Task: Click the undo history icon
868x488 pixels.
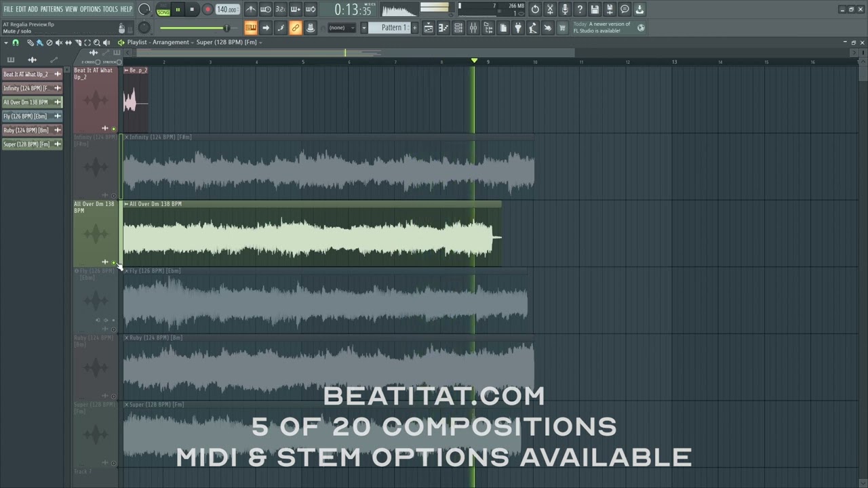Action: pyautogui.click(x=535, y=9)
